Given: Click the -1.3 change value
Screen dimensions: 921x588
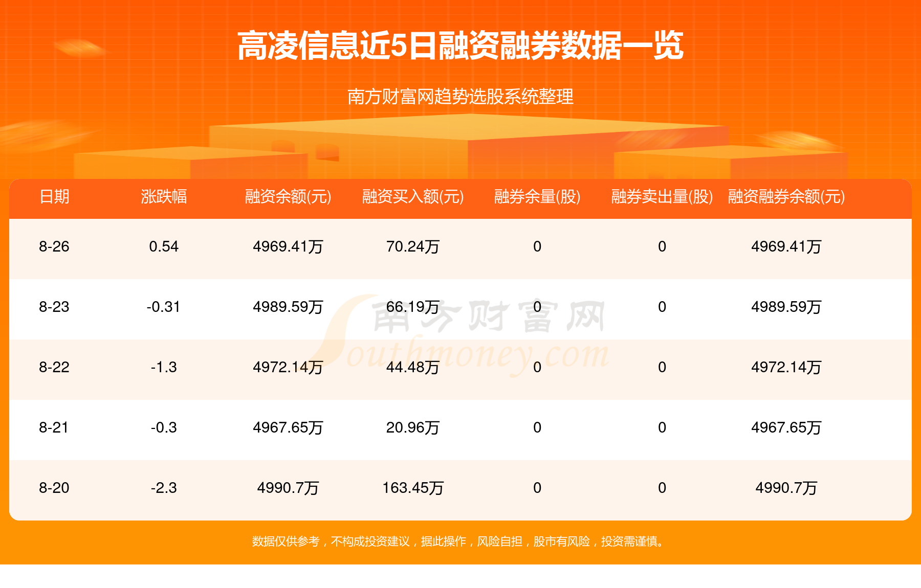Looking at the screenshot, I should 164,367.
